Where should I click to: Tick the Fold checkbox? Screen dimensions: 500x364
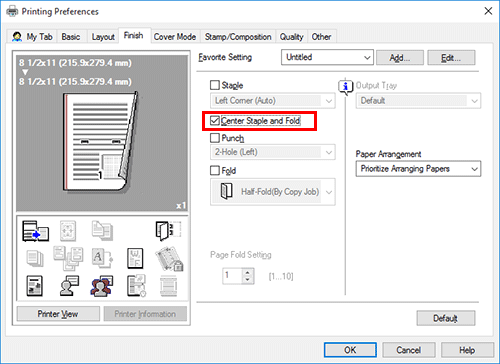pyautogui.click(x=215, y=170)
